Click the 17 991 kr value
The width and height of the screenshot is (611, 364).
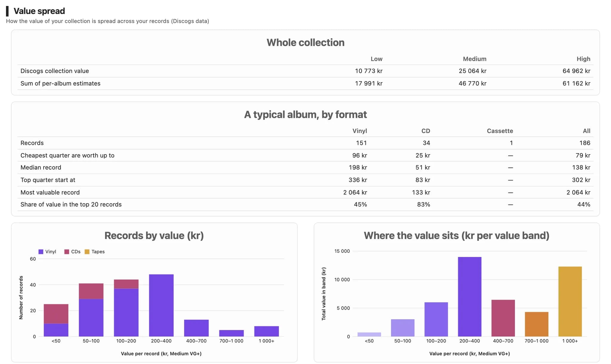tap(369, 83)
